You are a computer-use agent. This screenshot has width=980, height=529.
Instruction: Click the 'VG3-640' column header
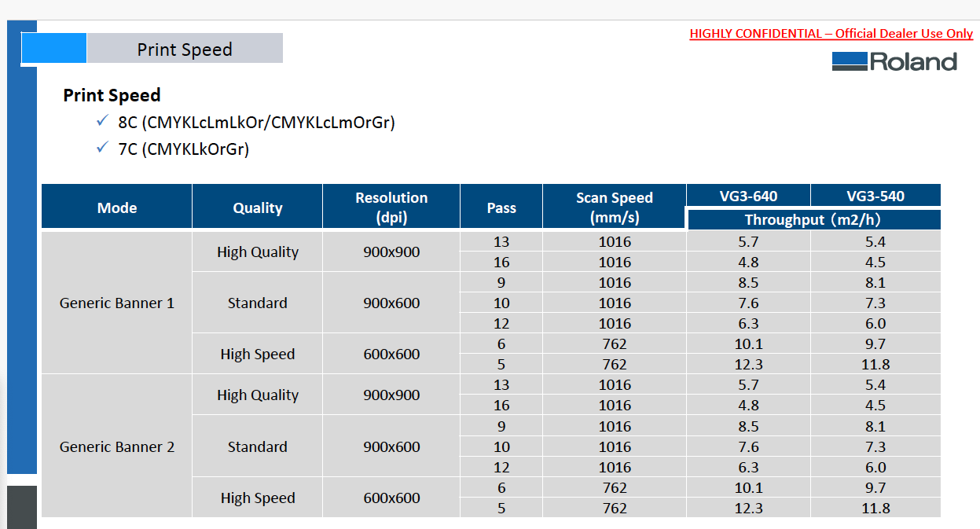pyautogui.click(x=748, y=196)
